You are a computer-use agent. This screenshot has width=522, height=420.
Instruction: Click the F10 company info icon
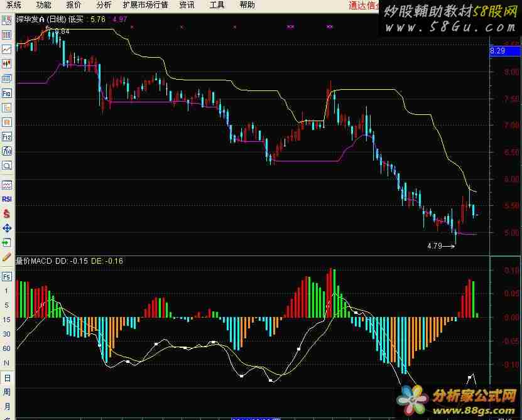7,93
